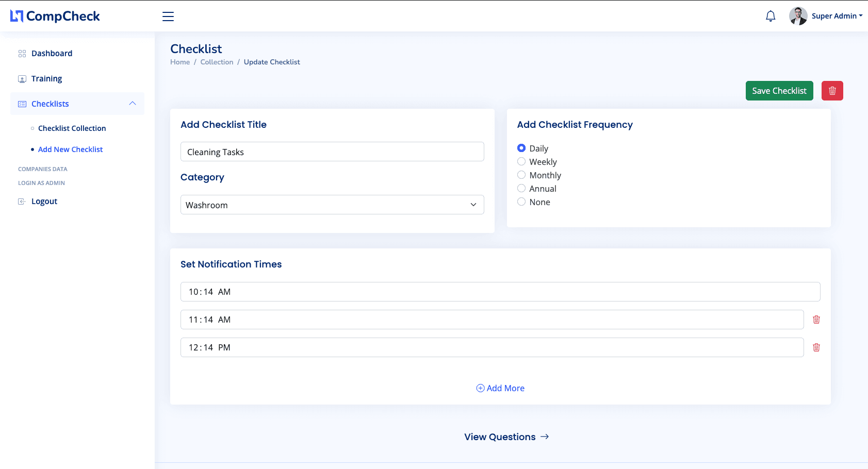868x469 pixels.
Task: Click the Dashboard grid icon
Action: point(22,54)
